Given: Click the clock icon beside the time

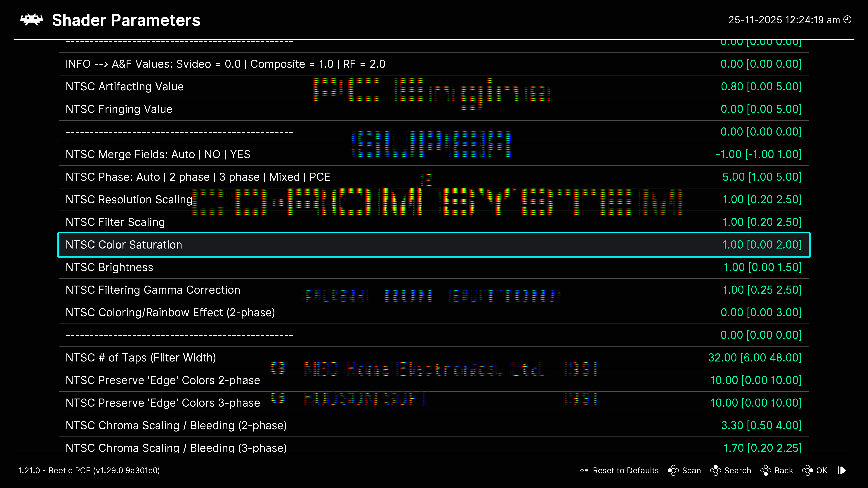Looking at the screenshot, I should [847, 19].
